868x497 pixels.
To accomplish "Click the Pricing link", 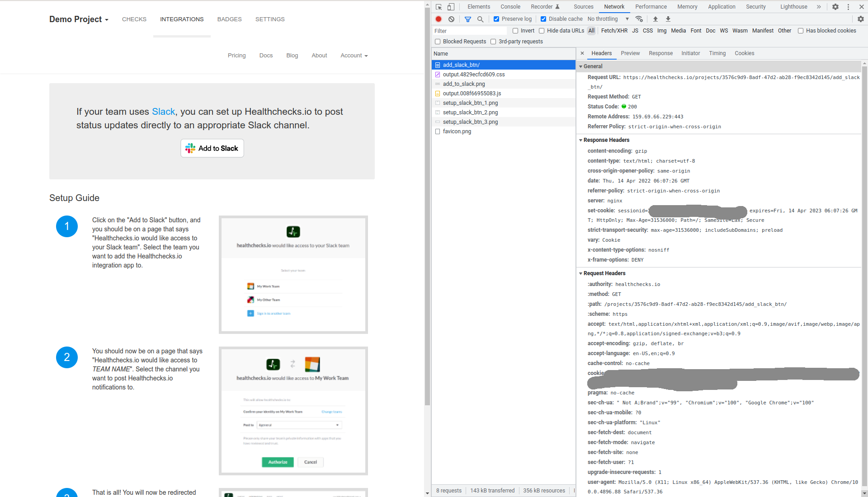I will (x=236, y=56).
